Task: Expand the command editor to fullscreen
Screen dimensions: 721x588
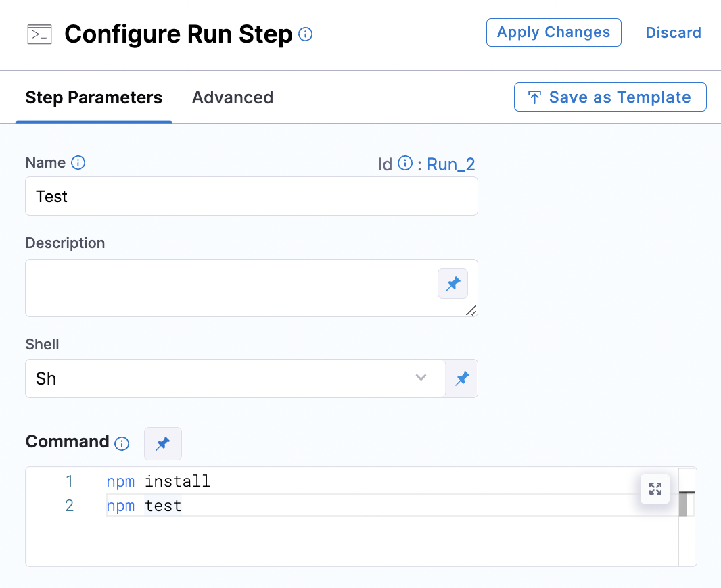Action: click(655, 489)
